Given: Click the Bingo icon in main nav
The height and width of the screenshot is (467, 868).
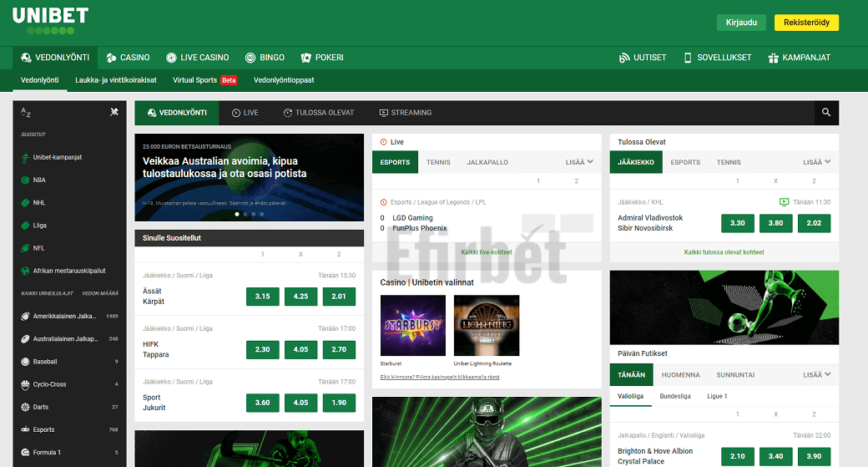Looking at the screenshot, I should pos(250,58).
